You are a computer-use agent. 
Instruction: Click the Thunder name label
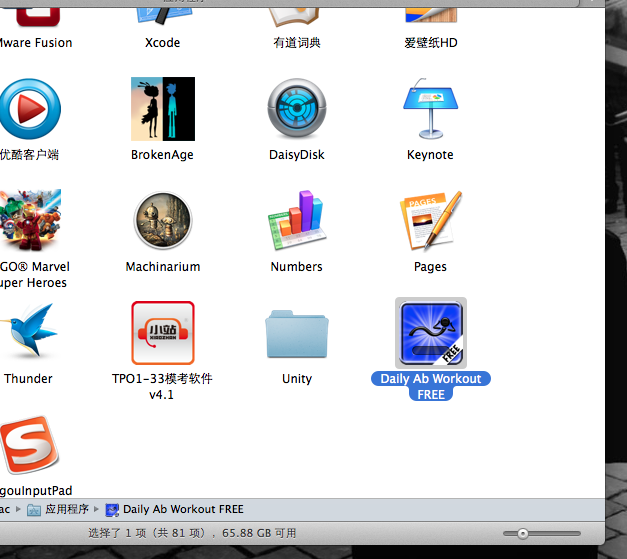tap(28, 379)
